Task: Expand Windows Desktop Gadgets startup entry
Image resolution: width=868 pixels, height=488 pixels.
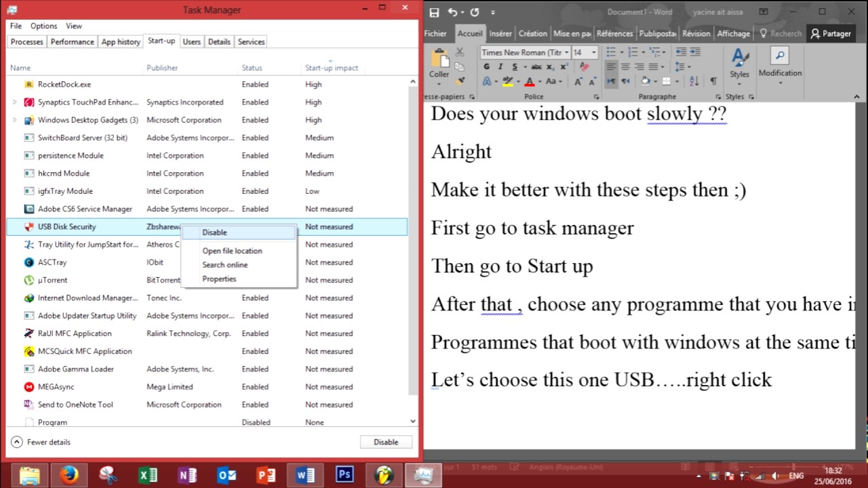Action: click(x=15, y=120)
